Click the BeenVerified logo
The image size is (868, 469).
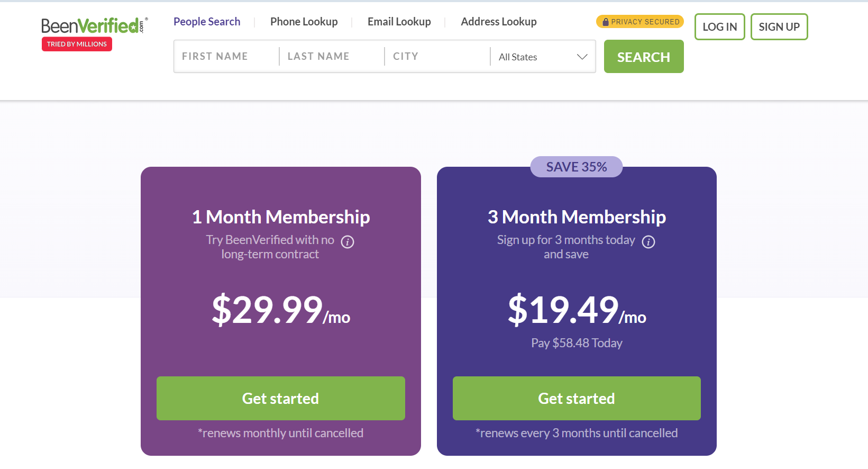click(94, 24)
